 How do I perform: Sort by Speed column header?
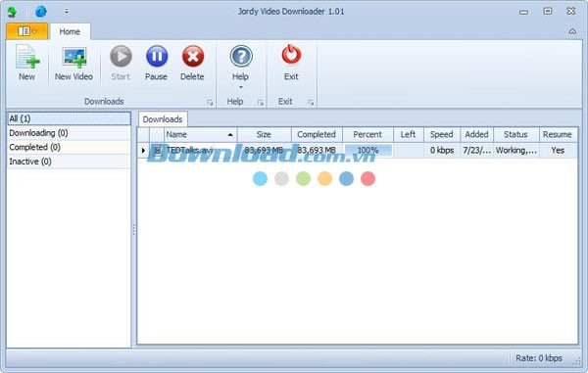[442, 134]
